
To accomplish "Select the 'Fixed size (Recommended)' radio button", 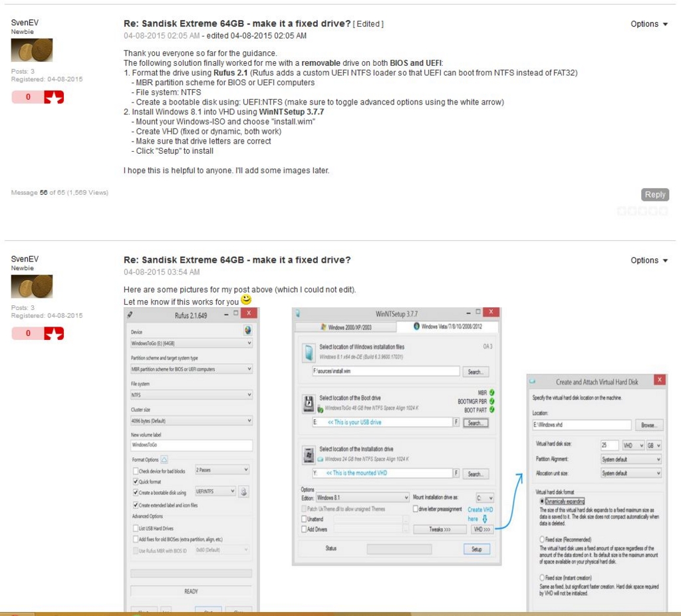I will click(542, 539).
